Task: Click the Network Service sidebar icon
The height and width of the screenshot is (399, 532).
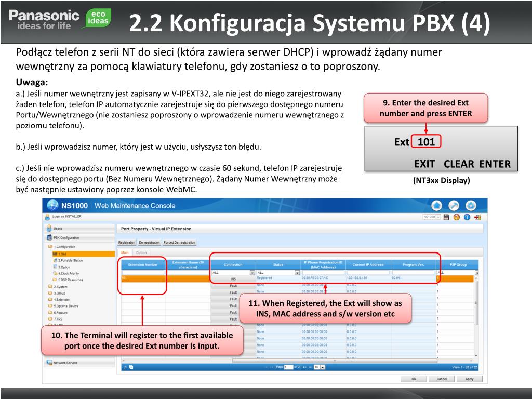Action: (x=49, y=362)
